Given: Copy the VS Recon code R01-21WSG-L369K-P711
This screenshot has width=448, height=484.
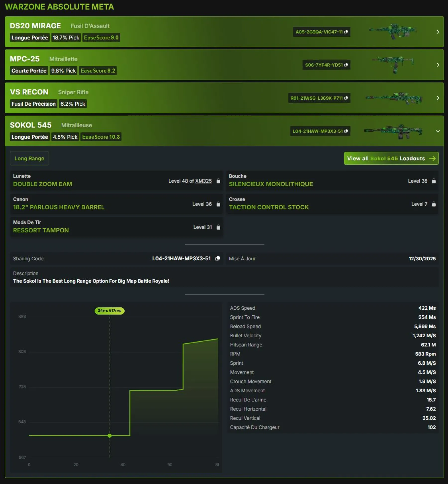Looking at the screenshot, I should [x=346, y=98].
